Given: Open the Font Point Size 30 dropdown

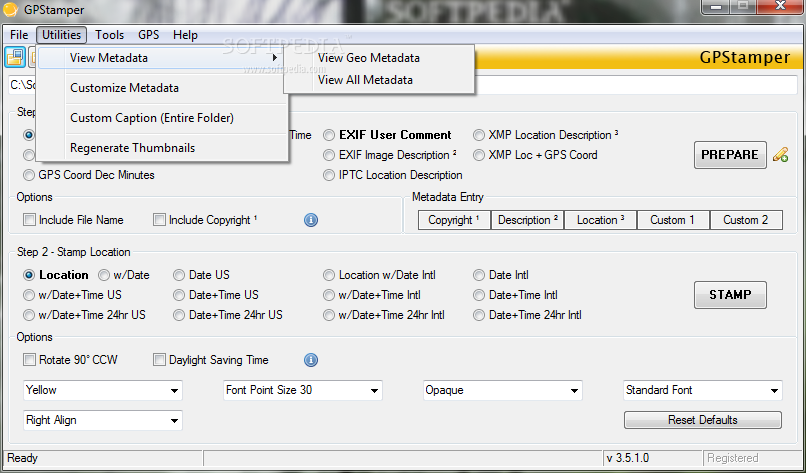Looking at the screenshot, I should [303, 390].
